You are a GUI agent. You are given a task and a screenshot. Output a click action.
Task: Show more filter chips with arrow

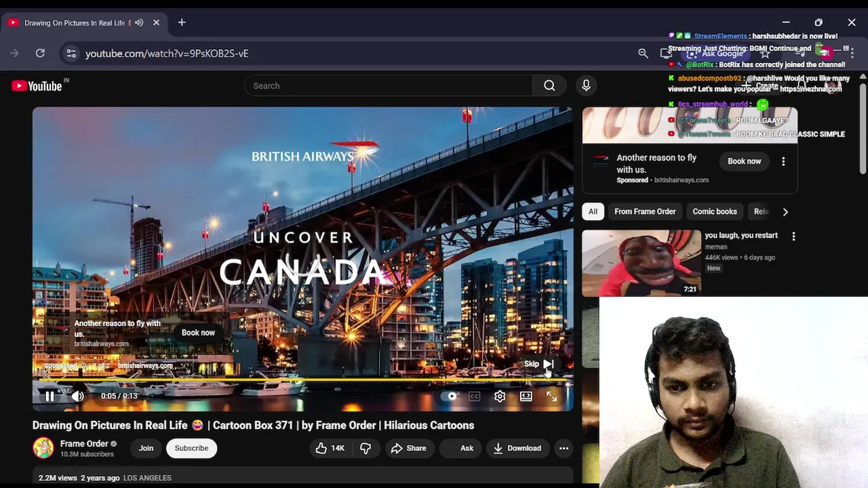785,211
